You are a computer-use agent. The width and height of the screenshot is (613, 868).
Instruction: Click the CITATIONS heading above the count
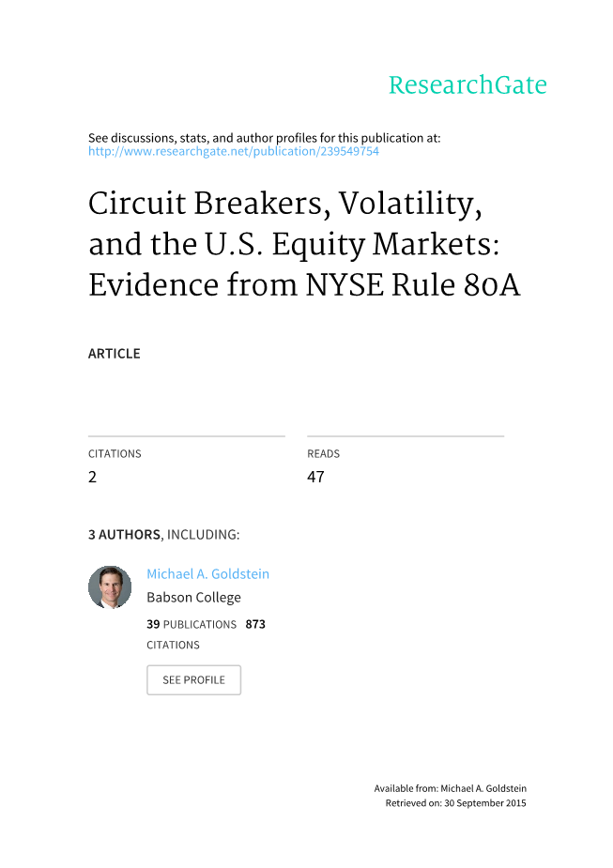click(115, 454)
